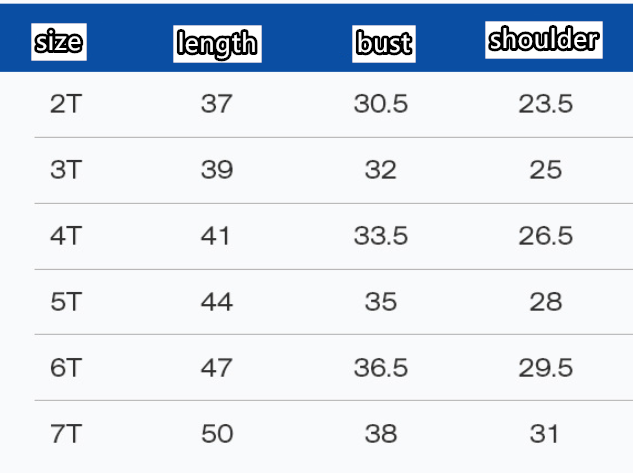Select the shoulder column header
Image resolution: width=633 pixels, height=473 pixels.
(544, 40)
